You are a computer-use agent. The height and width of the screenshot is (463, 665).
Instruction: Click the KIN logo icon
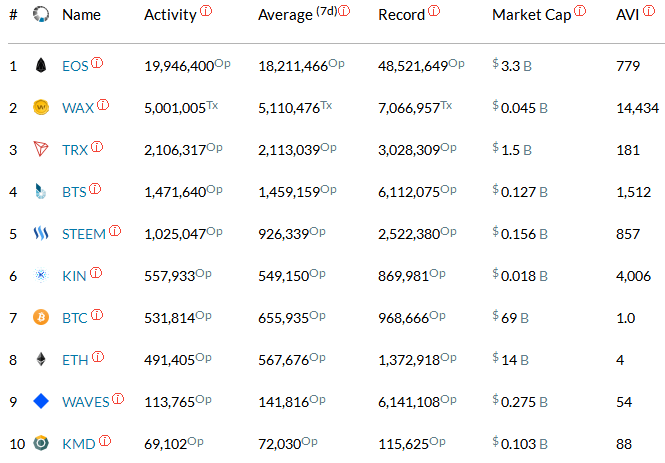click(x=41, y=275)
